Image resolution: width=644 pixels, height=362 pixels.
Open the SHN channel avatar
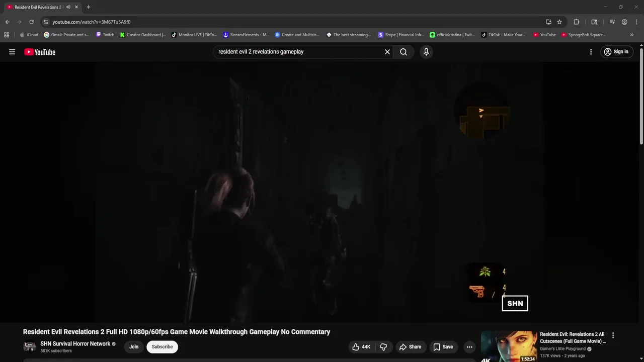(30, 347)
